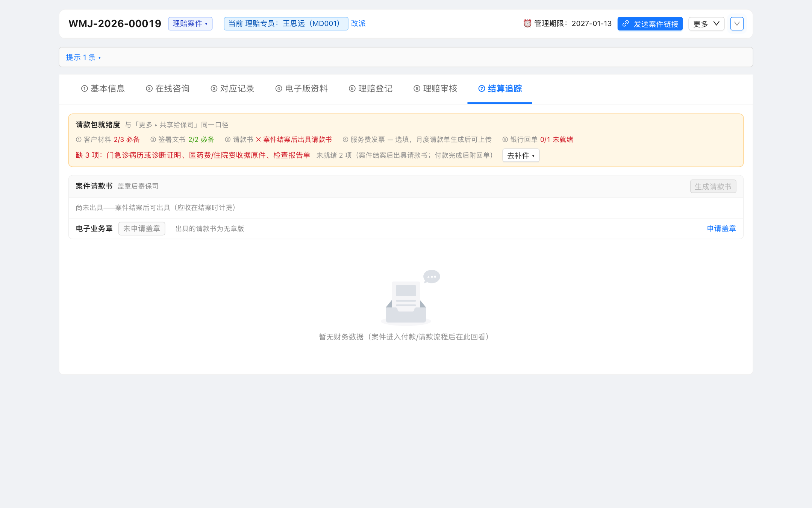Expand the 提示 1 条 notice panel

83,57
